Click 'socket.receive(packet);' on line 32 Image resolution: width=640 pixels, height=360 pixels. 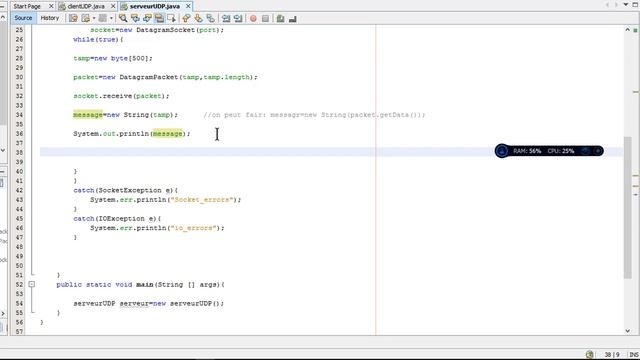(x=121, y=96)
